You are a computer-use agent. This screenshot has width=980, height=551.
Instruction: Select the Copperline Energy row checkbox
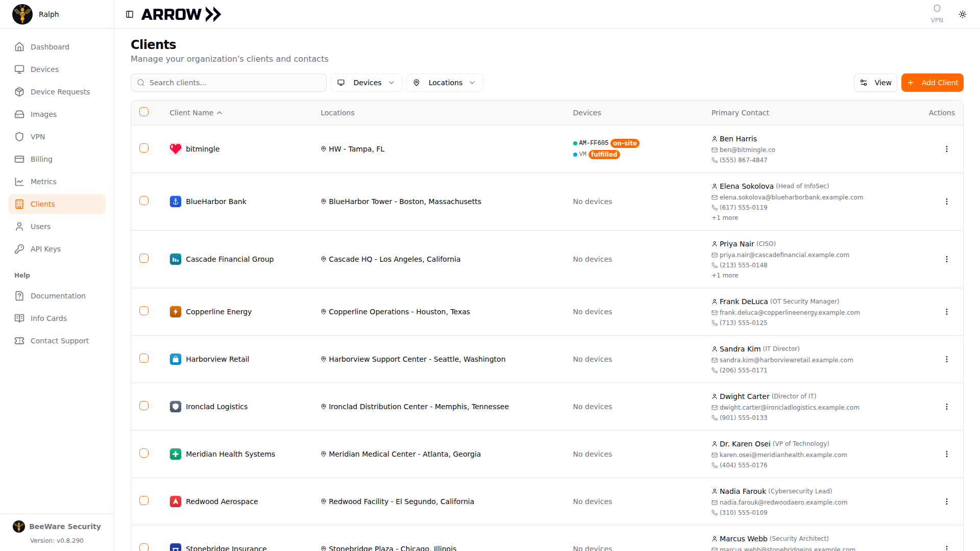point(144,311)
